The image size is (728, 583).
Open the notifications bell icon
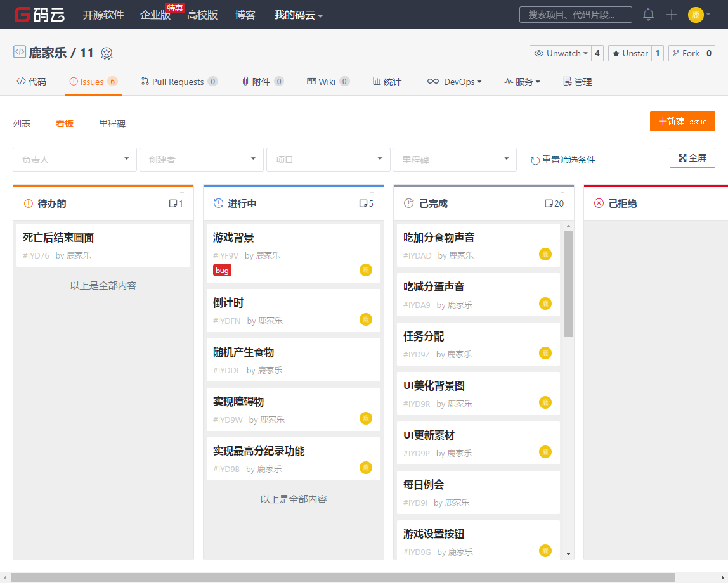pyautogui.click(x=648, y=15)
